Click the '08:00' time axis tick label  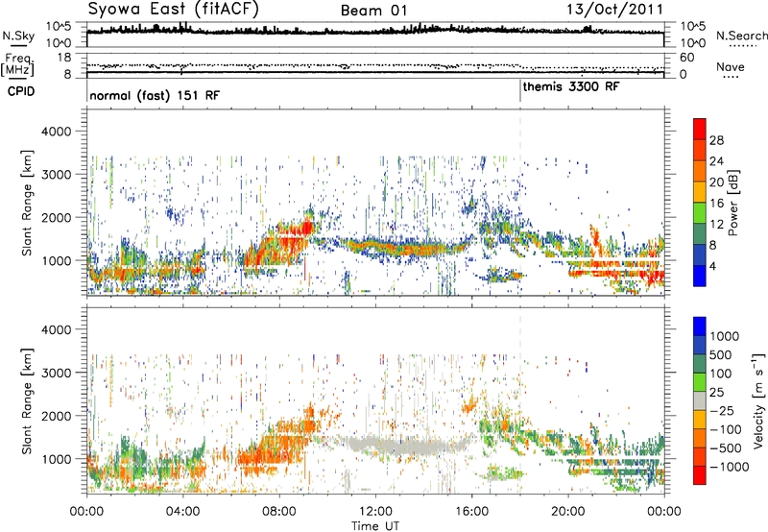[279, 512]
